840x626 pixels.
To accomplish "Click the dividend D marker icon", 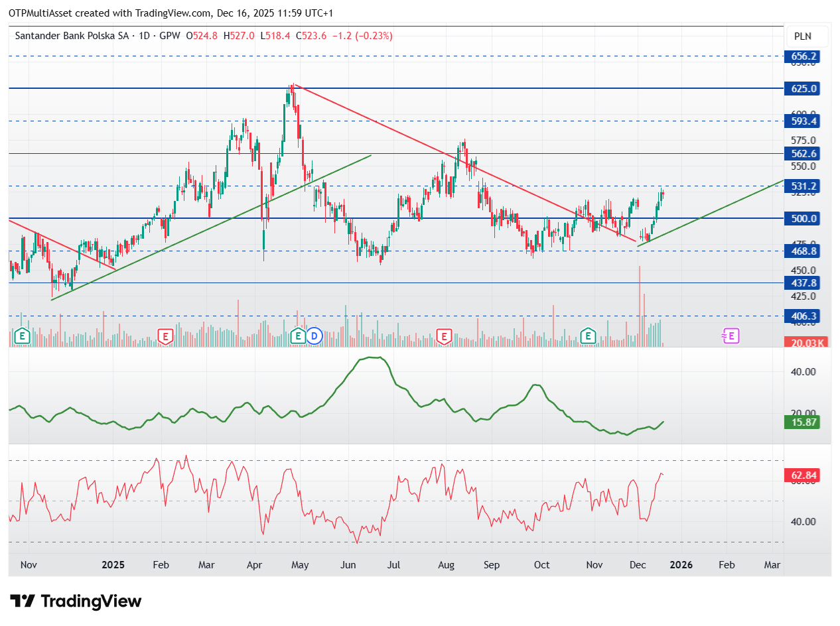I will point(315,336).
